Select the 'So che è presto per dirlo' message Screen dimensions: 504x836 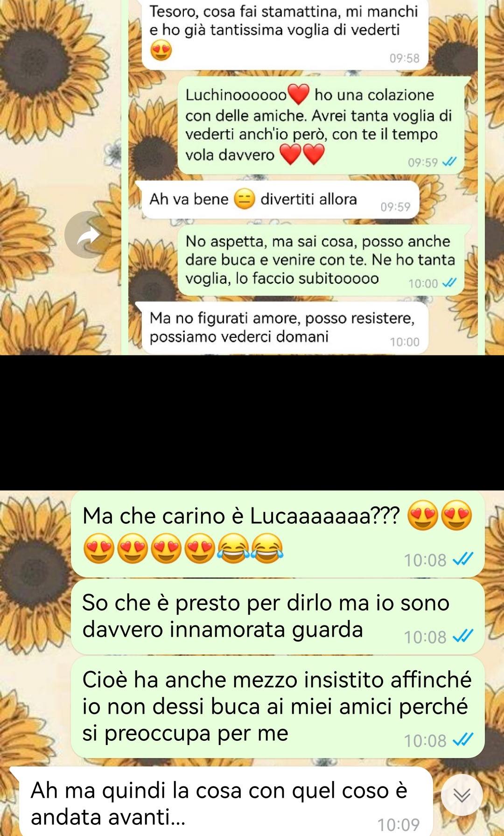(x=278, y=617)
